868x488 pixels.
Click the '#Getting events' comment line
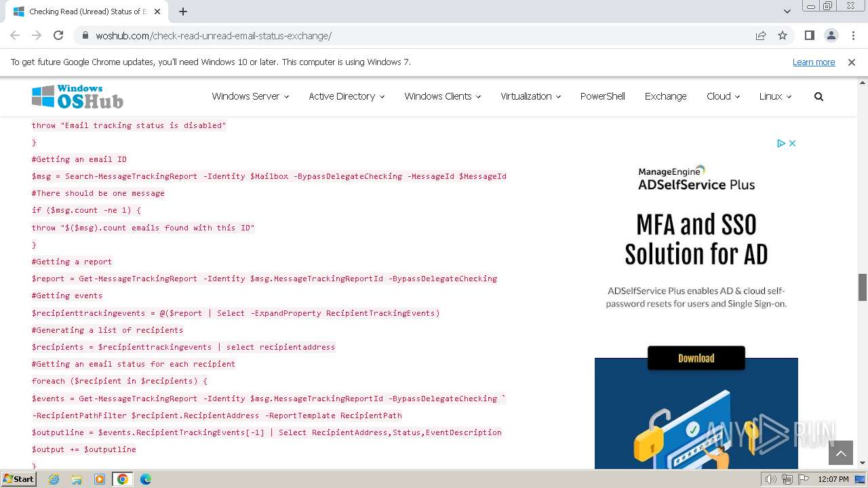[x=67, y=296]
